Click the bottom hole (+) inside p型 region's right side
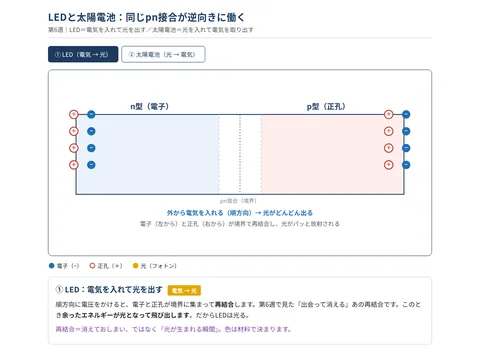This screenshot has height=360, width=480. coord(388,165)
